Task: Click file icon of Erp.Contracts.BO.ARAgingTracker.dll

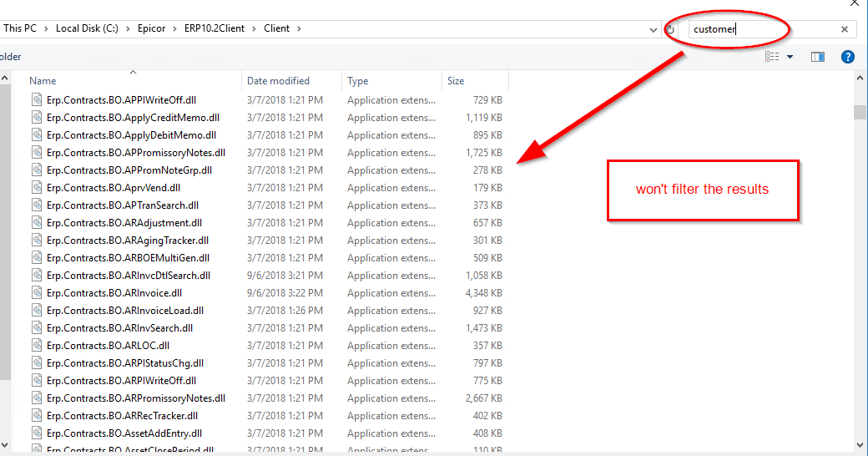Action: [x=37, y=241]
